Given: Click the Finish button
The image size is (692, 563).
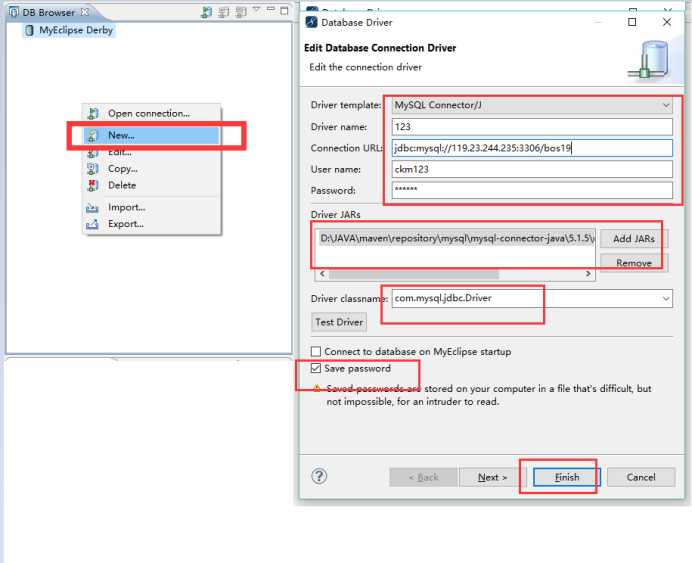Looking at the screenshot, I should [567, 477].
